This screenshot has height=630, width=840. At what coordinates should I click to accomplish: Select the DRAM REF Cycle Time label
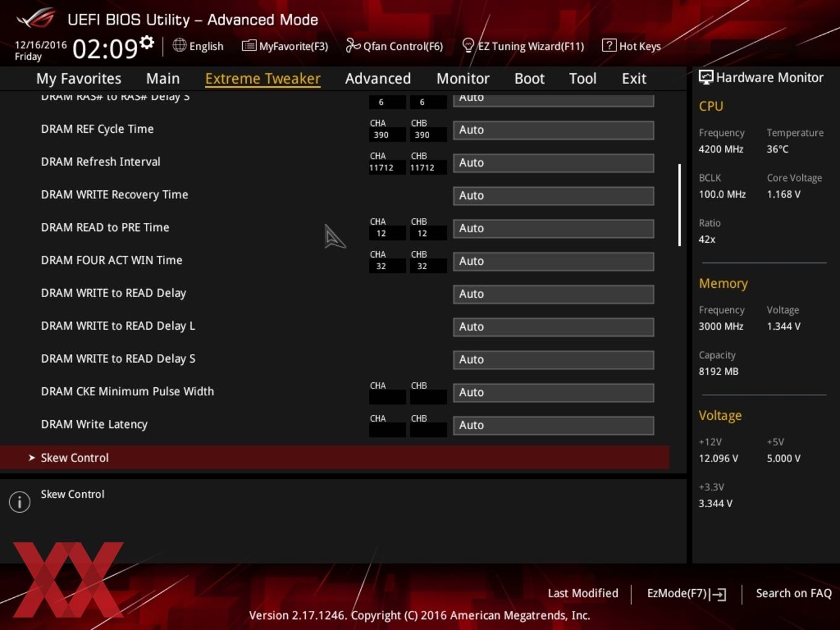(x=97, y=128)
